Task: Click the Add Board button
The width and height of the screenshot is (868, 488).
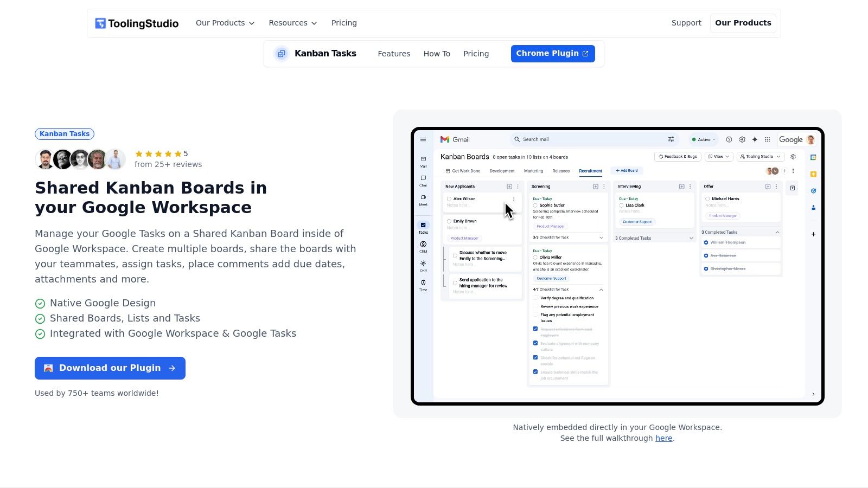Action: coord(627,171)
